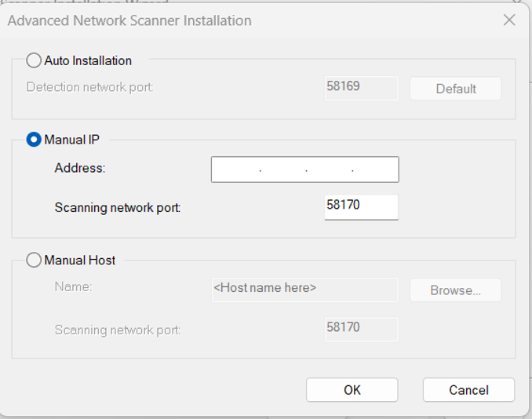Close the dialog using the X icon

[x=509, y=20]
